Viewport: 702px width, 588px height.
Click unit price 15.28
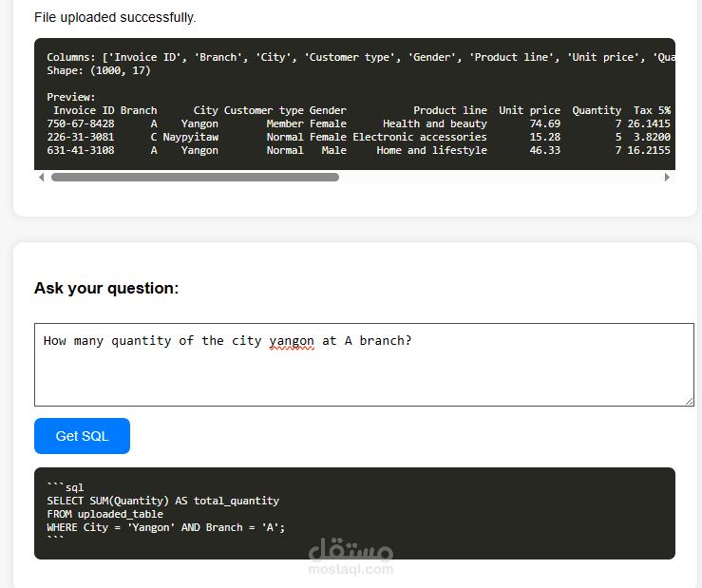click(545, 137)
